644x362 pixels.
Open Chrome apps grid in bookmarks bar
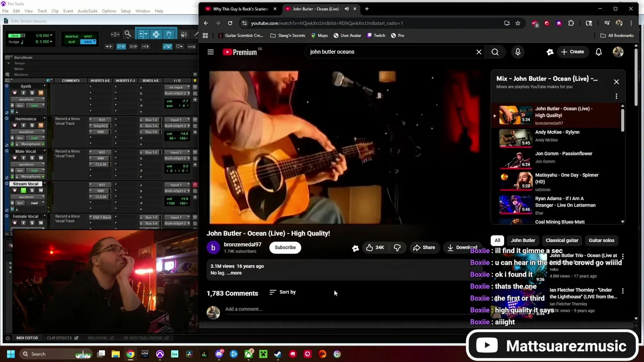point(205,36)
